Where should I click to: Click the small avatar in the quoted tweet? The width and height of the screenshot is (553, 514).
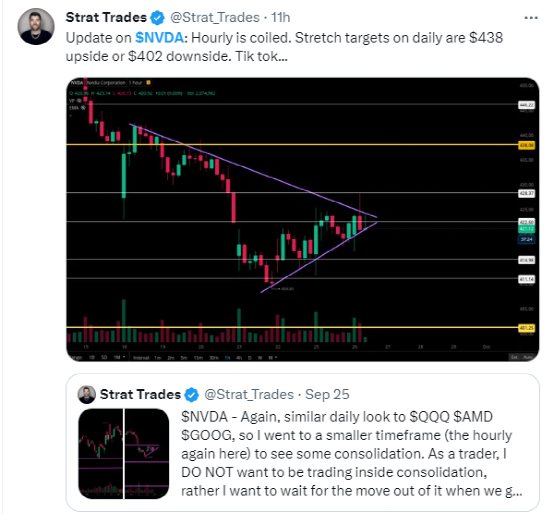tap(87, 394)
